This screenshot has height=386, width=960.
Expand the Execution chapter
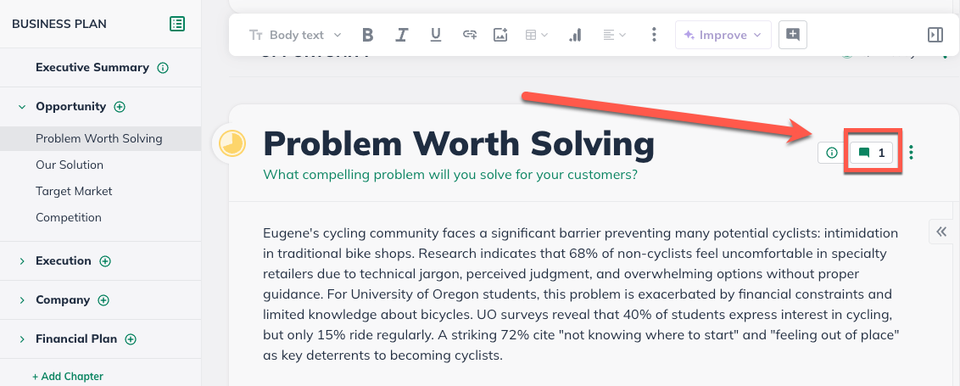point(22,261)
